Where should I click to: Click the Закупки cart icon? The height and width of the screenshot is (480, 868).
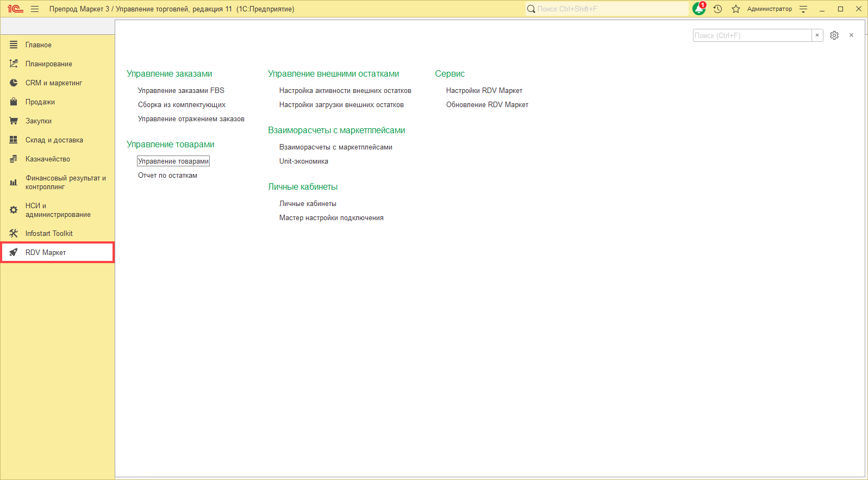tap(14, 121)
